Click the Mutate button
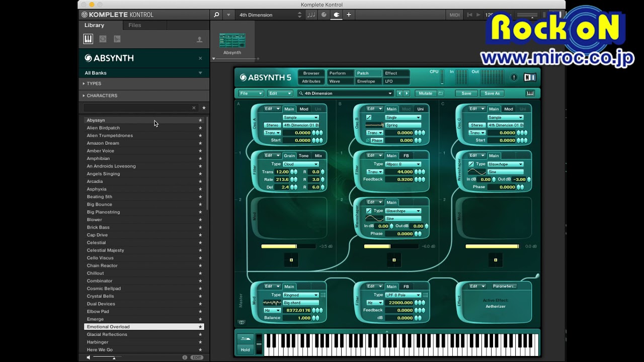Image resolution: width=644 pixels, height=362 pixels. click(426, 93)
